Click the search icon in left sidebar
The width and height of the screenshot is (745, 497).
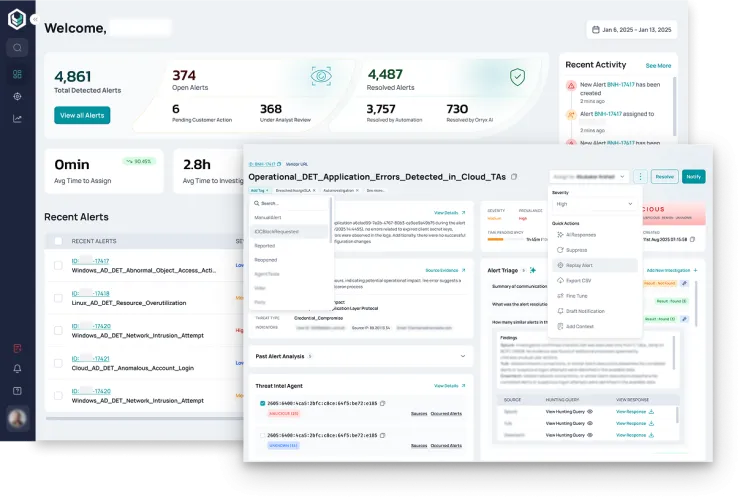point(17,47)
